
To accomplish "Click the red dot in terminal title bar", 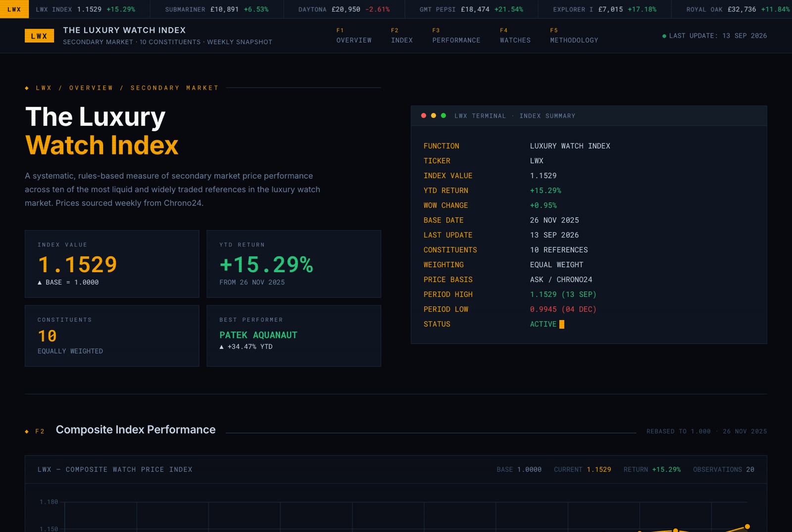I will coord(423,115).
